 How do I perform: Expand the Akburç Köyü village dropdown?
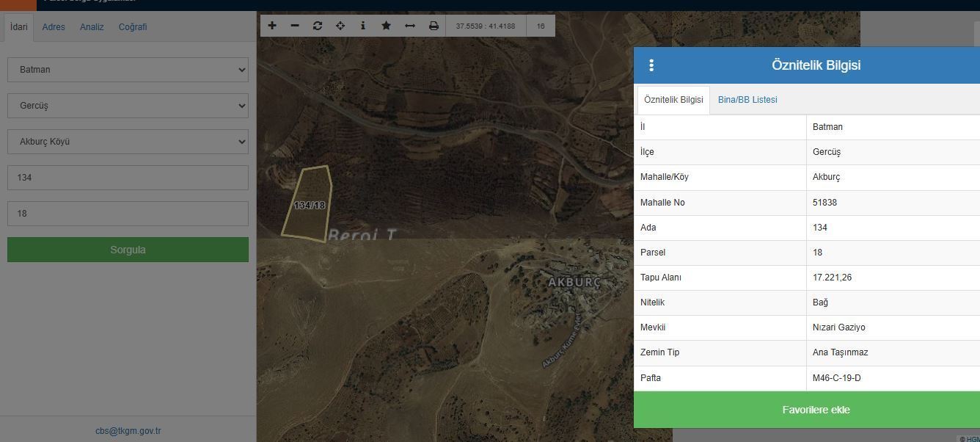128,142
